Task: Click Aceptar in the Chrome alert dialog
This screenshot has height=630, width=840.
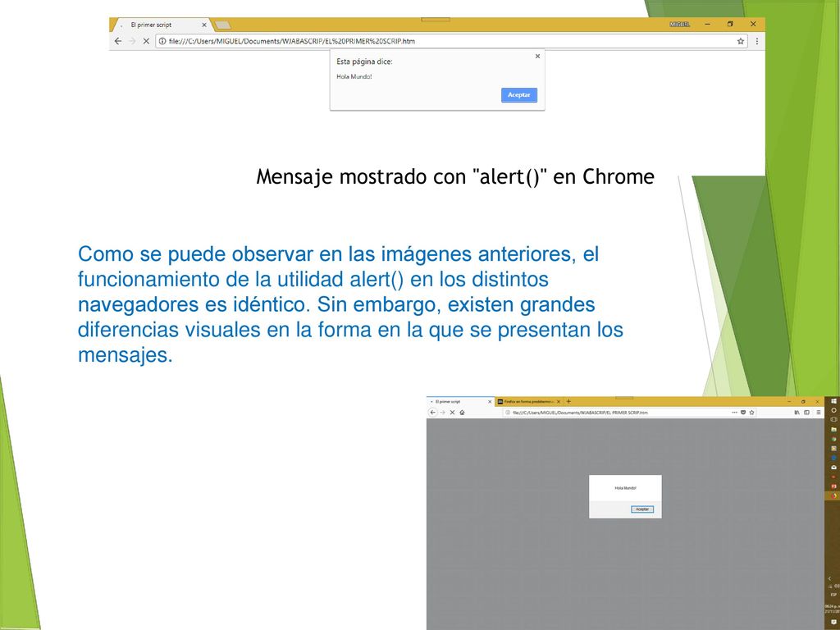Action: coord(519,95)
